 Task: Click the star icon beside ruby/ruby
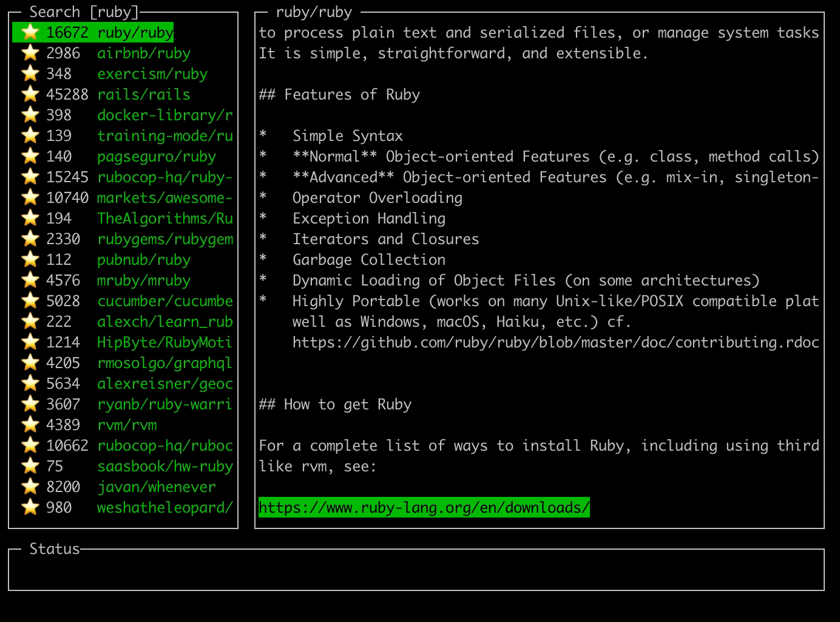30,32
